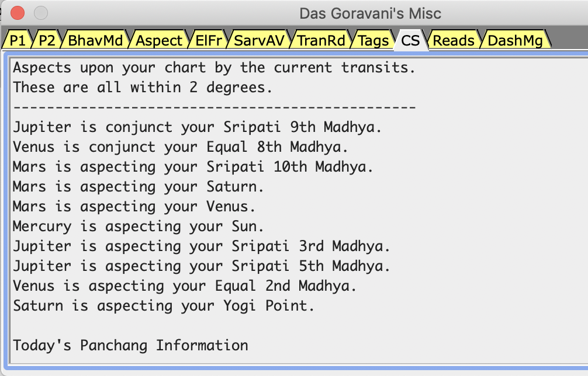This screenshot has height=376, width=588.
Task: Open the P2 tab
Action: [x=46, y=40]
